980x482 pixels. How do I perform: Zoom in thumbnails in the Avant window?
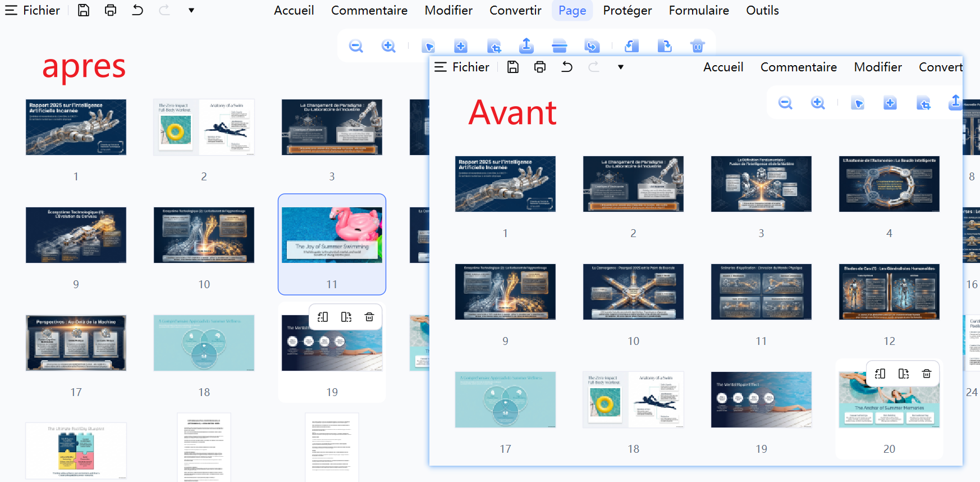pyautogui.click(x=818, y=103)
